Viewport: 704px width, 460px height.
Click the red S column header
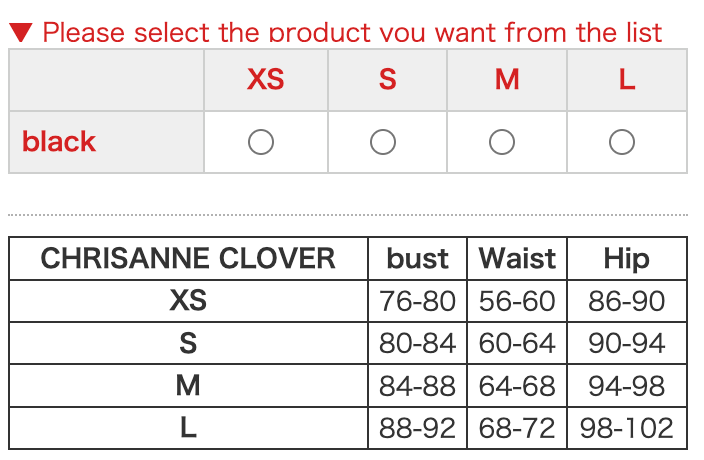pos(387,80)
